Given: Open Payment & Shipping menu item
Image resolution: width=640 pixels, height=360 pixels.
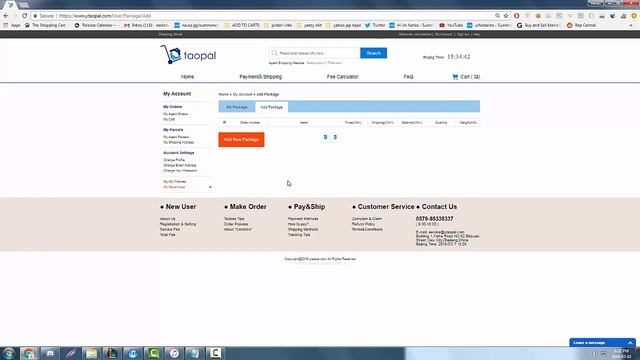Looking at the screenshot, I should 260,77.
